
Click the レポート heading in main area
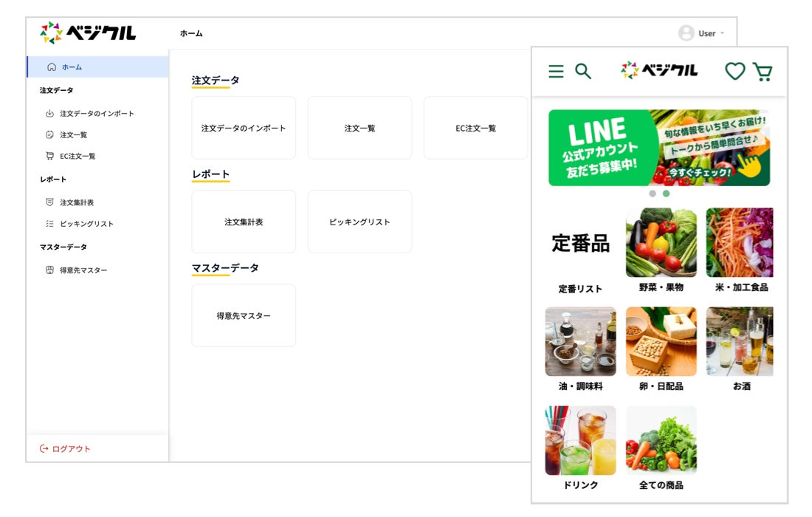point(211,174)
